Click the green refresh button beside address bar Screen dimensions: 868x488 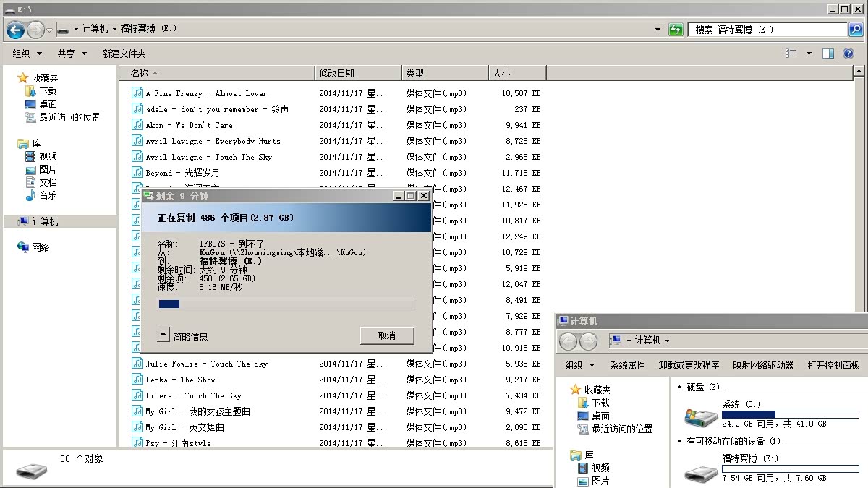tap(676, 30)
